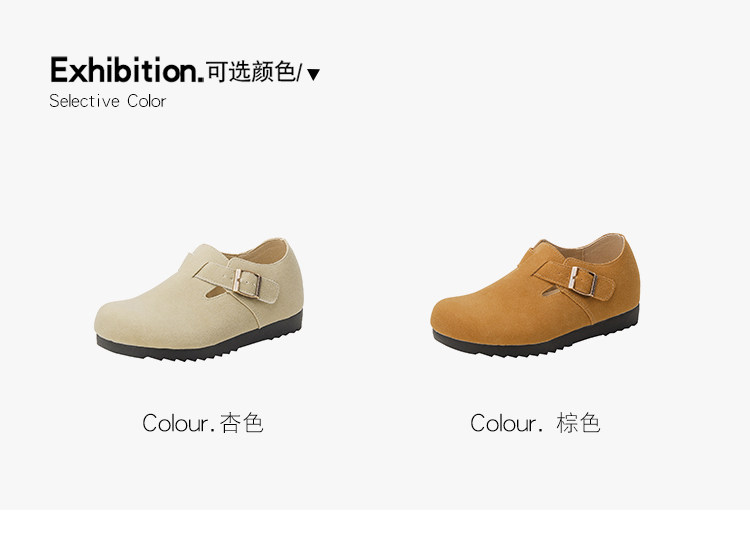
Task: Click the 'Exhibition.' heading
Action: [x=127, y=70]
